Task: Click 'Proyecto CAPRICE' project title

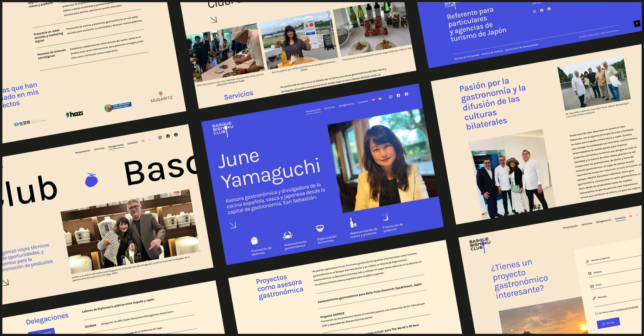Action: coord(332,315)
